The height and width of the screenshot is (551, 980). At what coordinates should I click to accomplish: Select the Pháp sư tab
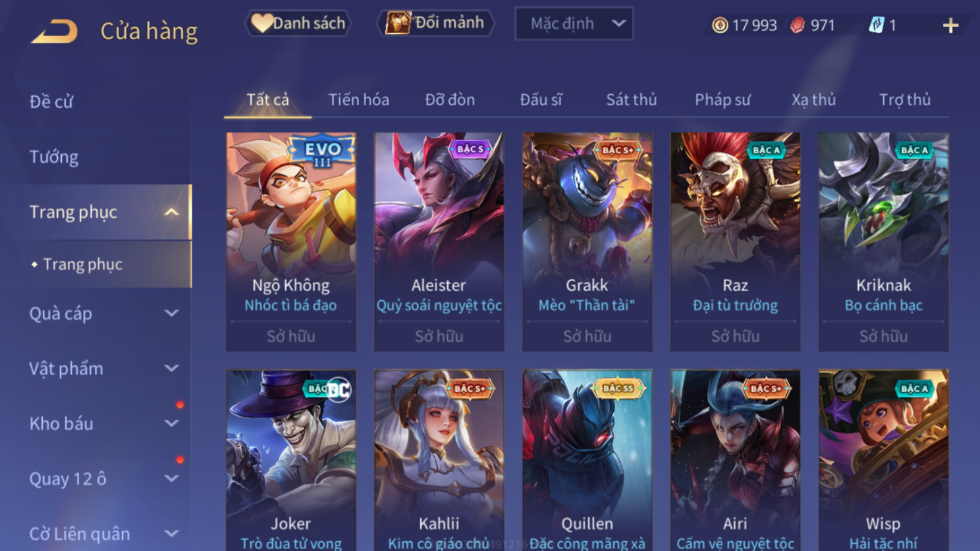tap(722, 99)
